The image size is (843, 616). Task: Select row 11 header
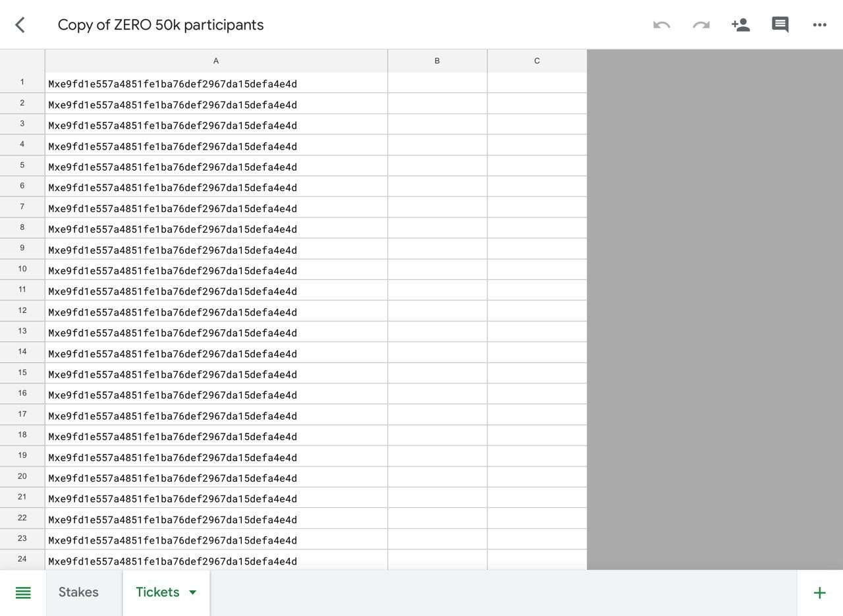click(22, 290)
